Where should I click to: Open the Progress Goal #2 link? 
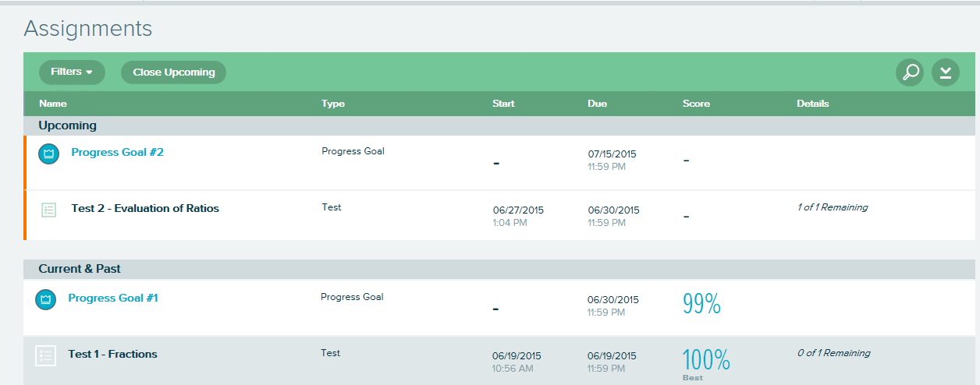point(118,152)
